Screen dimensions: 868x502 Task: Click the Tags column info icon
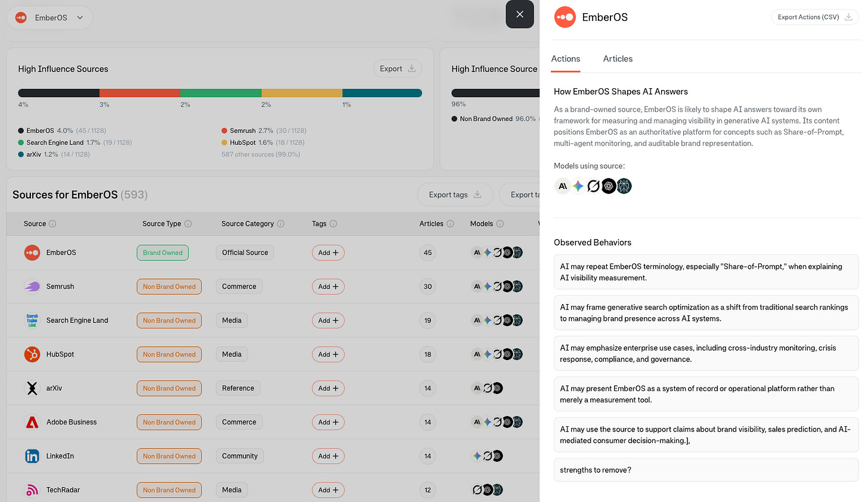[333, 224]
